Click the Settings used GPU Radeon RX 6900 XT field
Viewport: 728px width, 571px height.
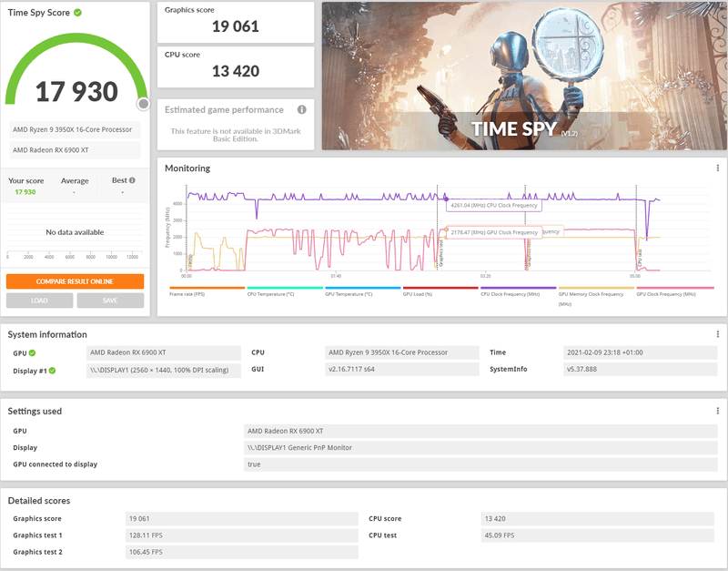pos(480,431)
